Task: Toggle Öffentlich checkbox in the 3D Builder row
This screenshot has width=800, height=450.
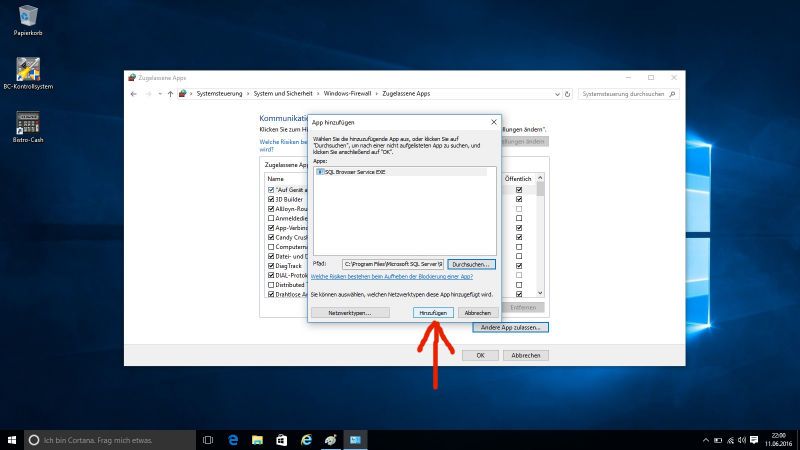Action: point(519,199)
